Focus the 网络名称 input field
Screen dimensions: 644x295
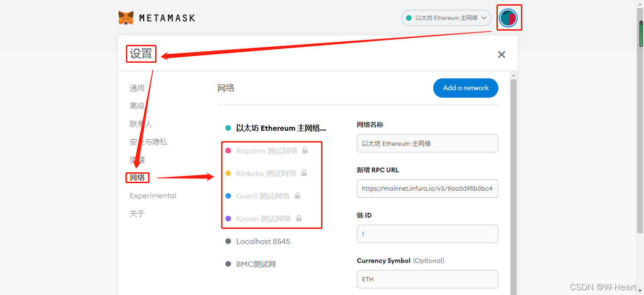(428, 143)
